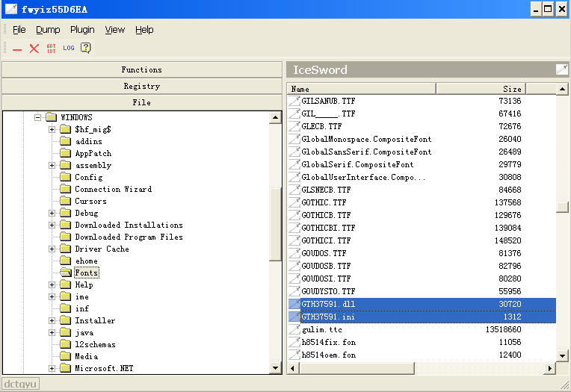
Task: Expand the ime folder node
Action: pos(52,296)
